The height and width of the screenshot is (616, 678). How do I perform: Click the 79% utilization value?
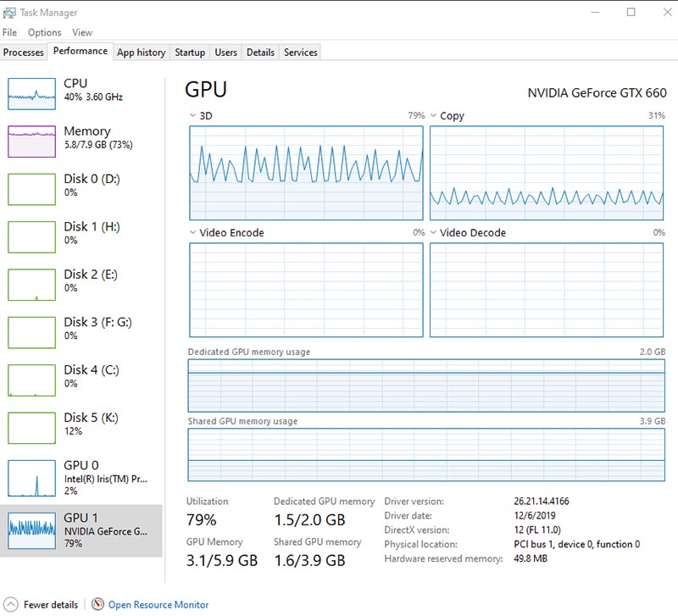click(x=201, y=519)
